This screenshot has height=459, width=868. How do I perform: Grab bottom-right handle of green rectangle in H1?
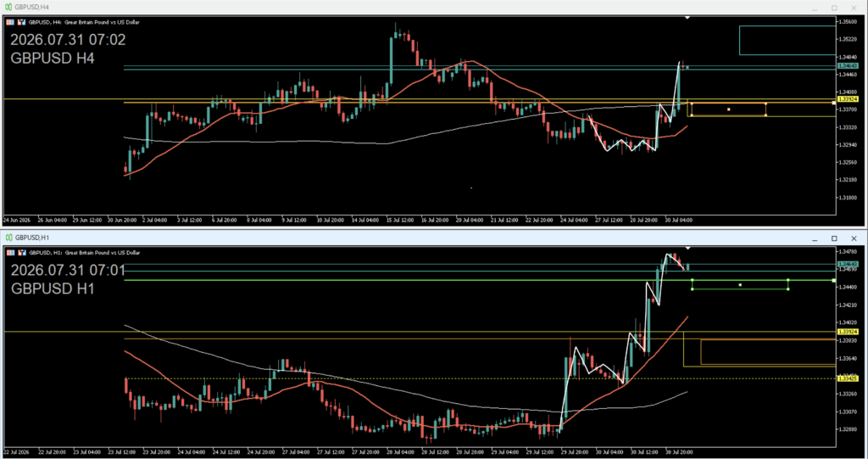tap(787, 289)
